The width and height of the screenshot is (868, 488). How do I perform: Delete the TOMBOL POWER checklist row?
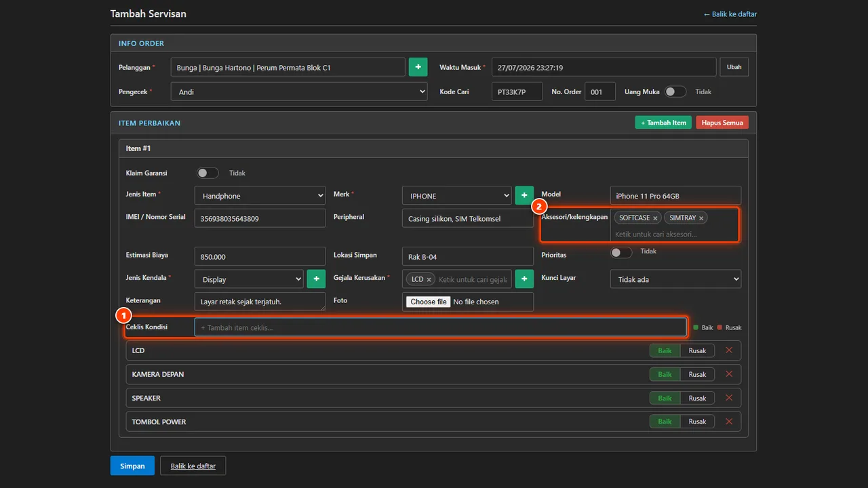729,422
